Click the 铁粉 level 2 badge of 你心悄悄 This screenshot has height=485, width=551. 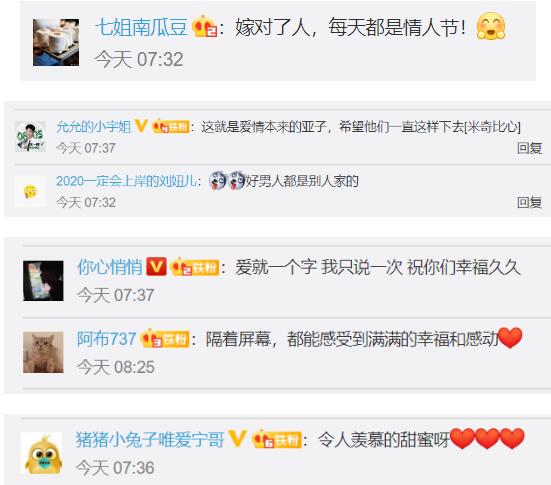pos(195,267)
